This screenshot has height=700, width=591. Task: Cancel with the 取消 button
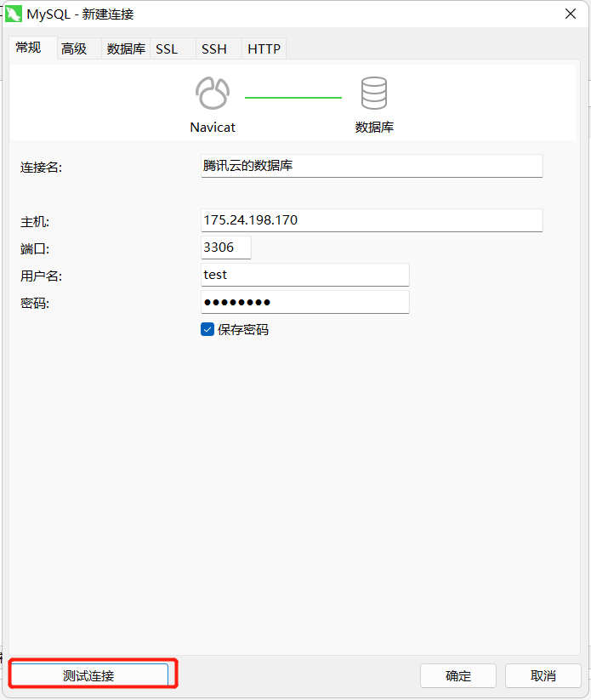click(543, 675)
